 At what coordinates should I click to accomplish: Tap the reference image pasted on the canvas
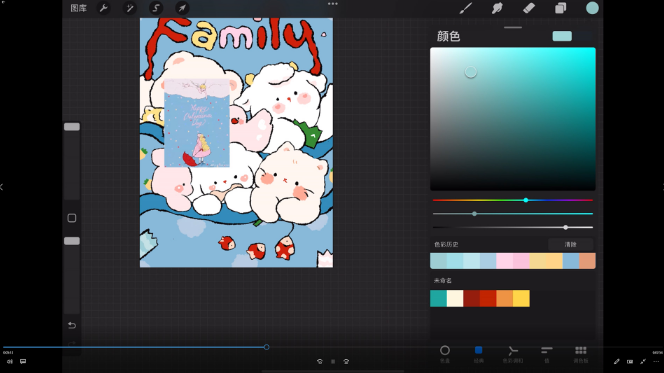tap(197, 123)
